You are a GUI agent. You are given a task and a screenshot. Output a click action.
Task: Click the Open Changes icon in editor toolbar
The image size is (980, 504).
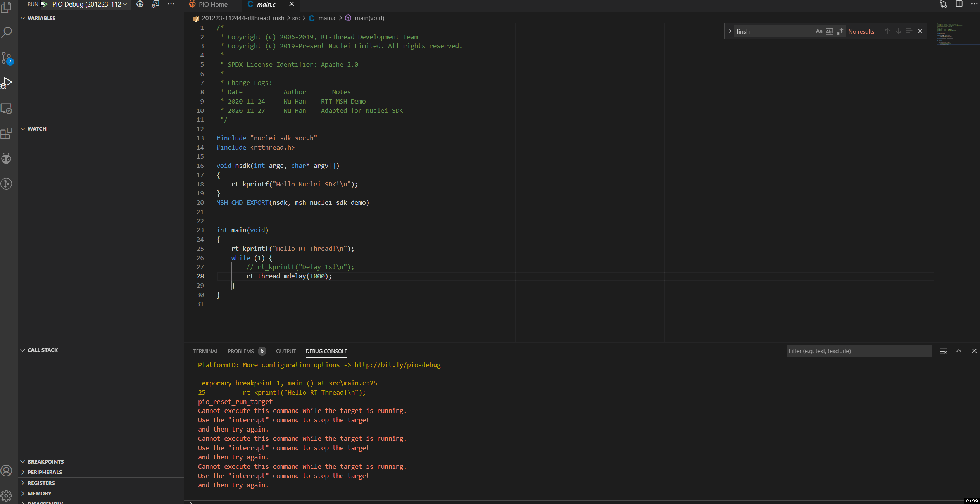tap(944, 4)
